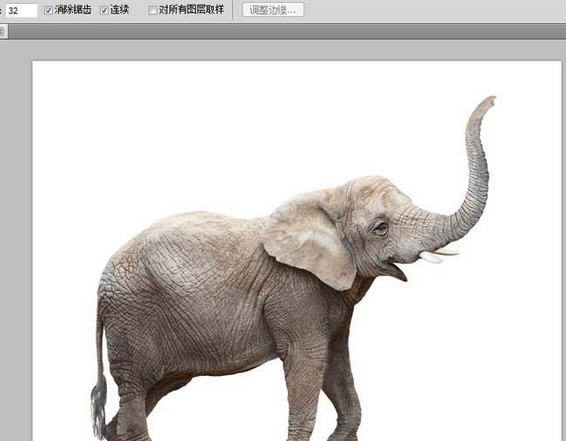Click the 调整边缘... button
The image size is (566, 441).
tap(273, 10)
